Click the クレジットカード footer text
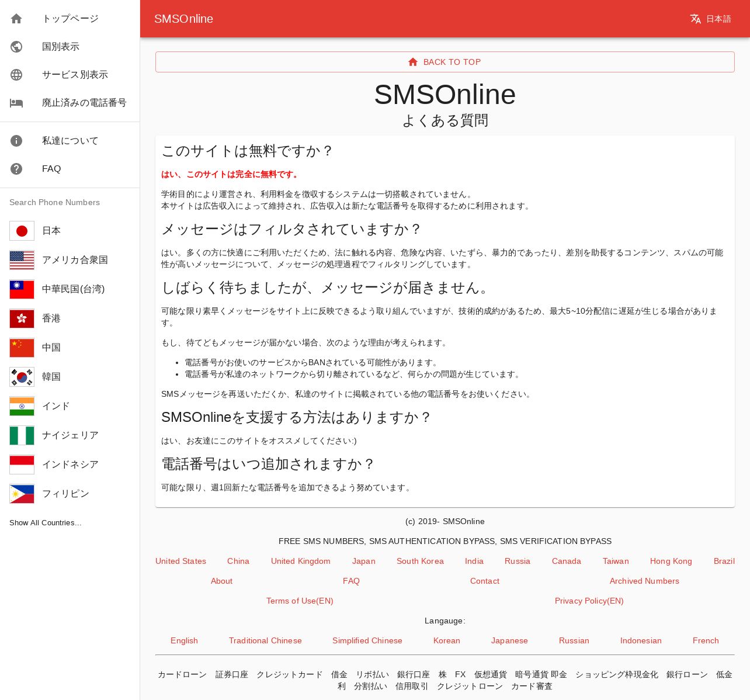This screenshot has height=700, width=750. point(290,674)
